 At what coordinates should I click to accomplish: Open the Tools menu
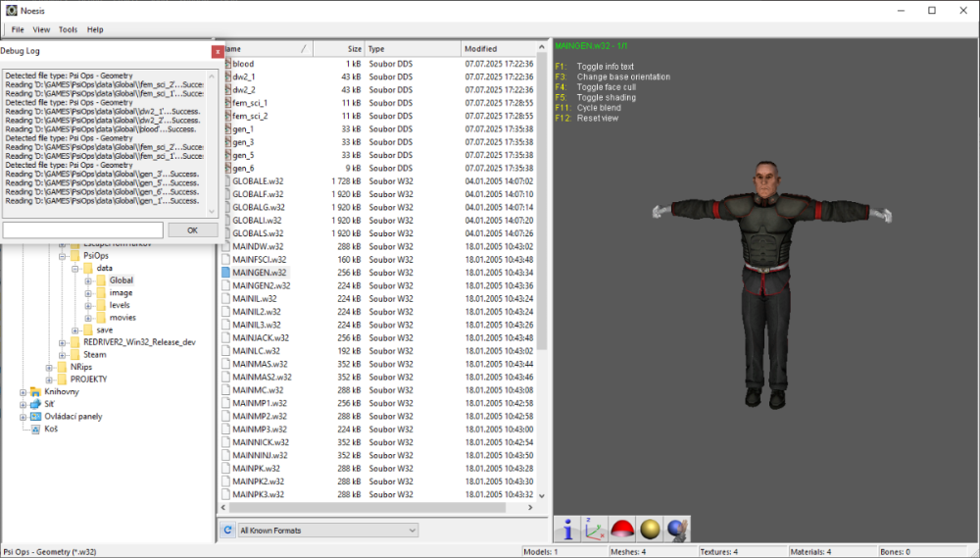(68, 30)
